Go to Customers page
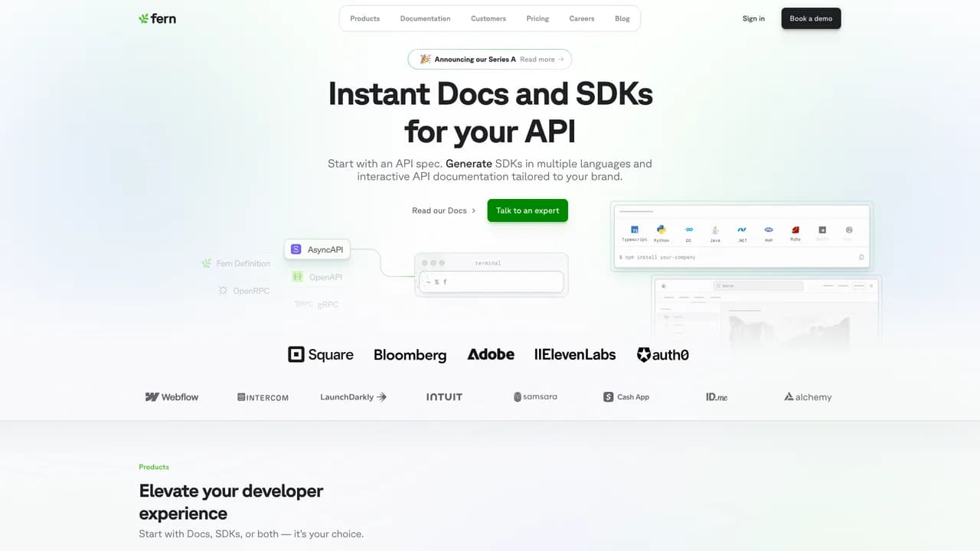980x551 pixels. pyautogui.click(x=488, y=18)
